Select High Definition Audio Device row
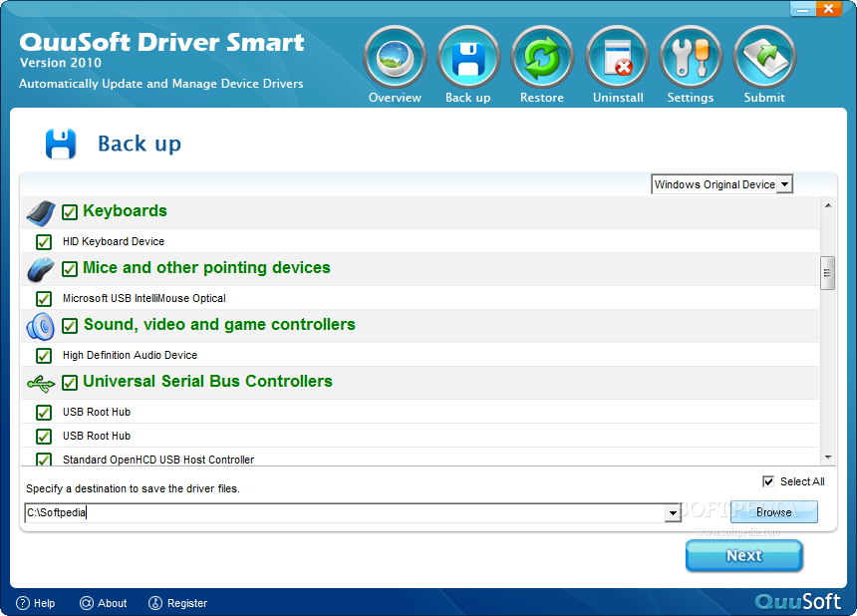The width and height of the screenshot is (857, 616). pyautogui.click(x=420, y=355)
